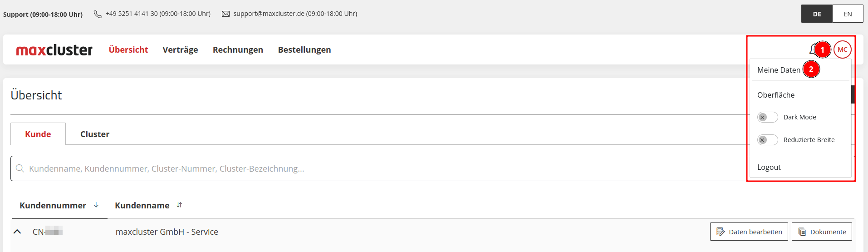Image resolution: width=868 pixels, height=252 pixels.
Task: Open the Verträge menu item
Action: pos(180,50)
